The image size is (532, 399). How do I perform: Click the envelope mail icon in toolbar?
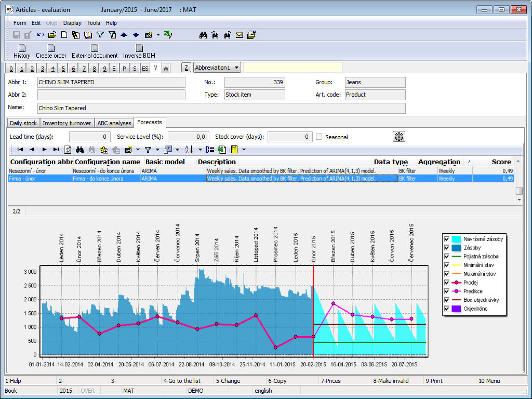(x=240, y=35)
